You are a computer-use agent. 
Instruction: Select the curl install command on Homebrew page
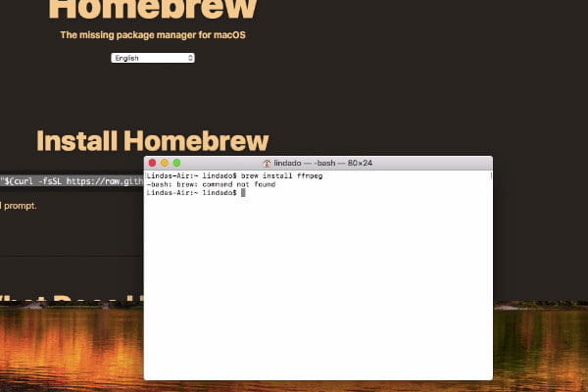pos(72,181)
